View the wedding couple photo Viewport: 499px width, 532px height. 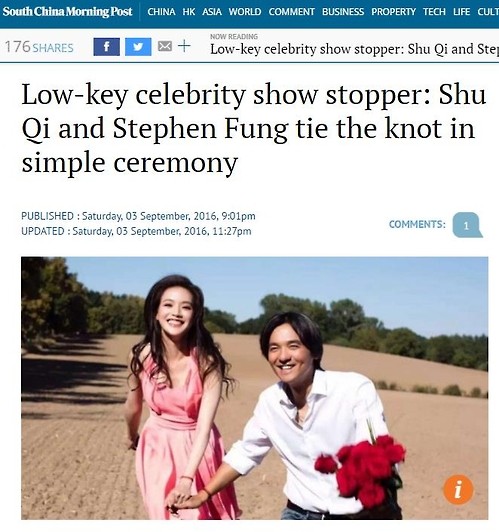pyautogui.click(x=254, y=388)
